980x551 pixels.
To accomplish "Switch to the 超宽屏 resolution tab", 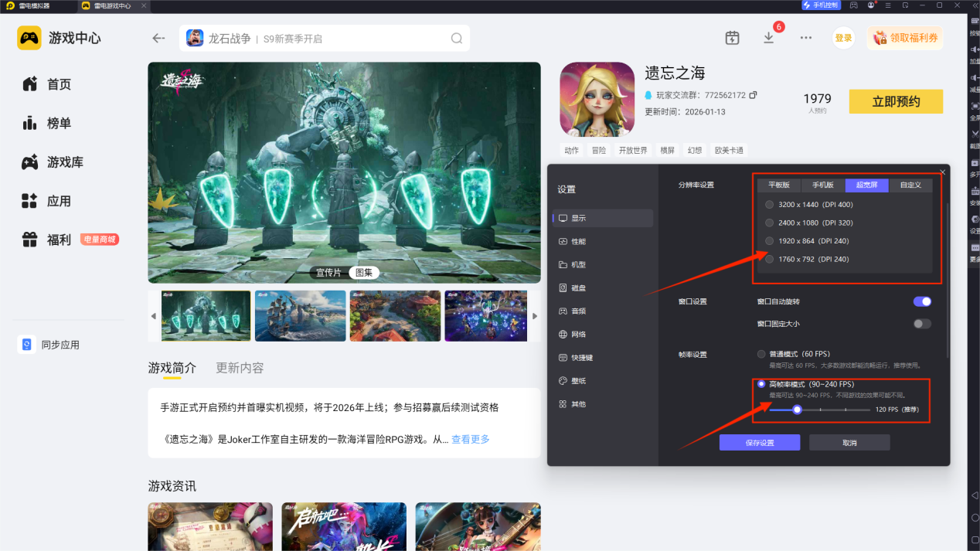I will pyautogui.click(x=867, y=185).
